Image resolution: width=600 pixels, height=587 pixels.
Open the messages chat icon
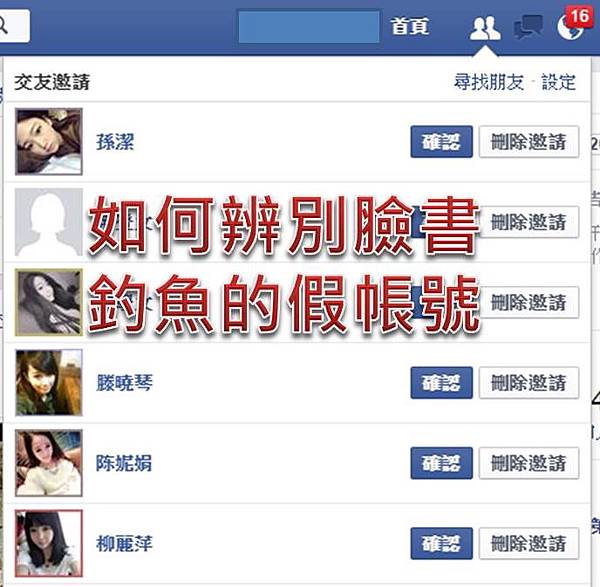click(528, 27)
